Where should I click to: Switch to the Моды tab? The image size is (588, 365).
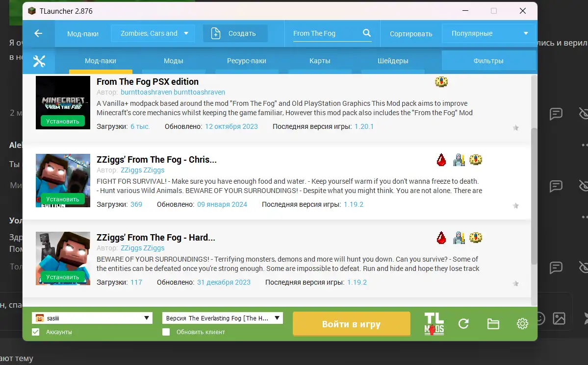point(173,61)
